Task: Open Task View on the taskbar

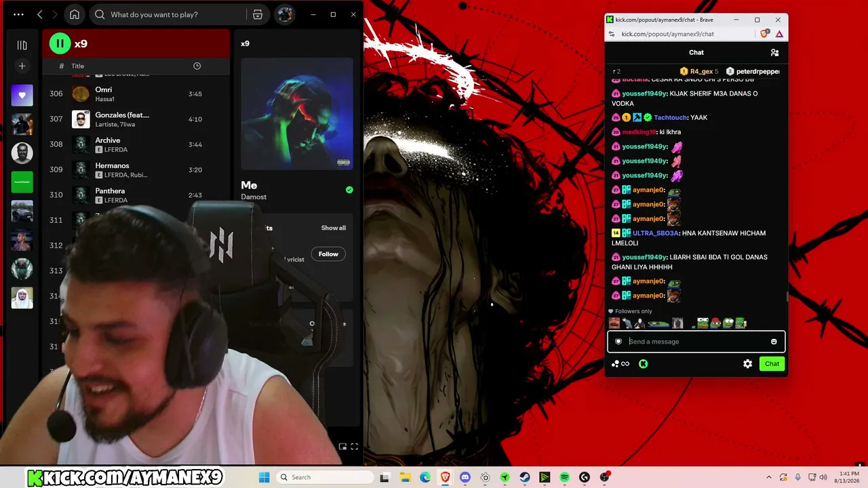Action: (384, 477)
